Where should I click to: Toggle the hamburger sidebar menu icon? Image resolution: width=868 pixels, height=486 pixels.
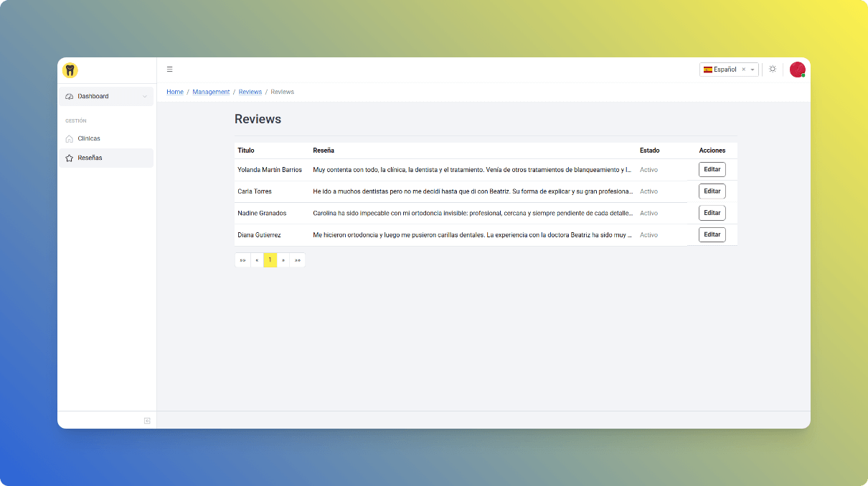(170, 70)
